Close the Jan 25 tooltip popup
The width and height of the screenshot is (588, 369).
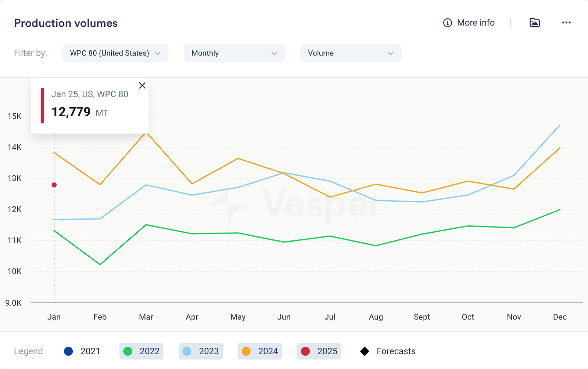click(x=142, y=86)
